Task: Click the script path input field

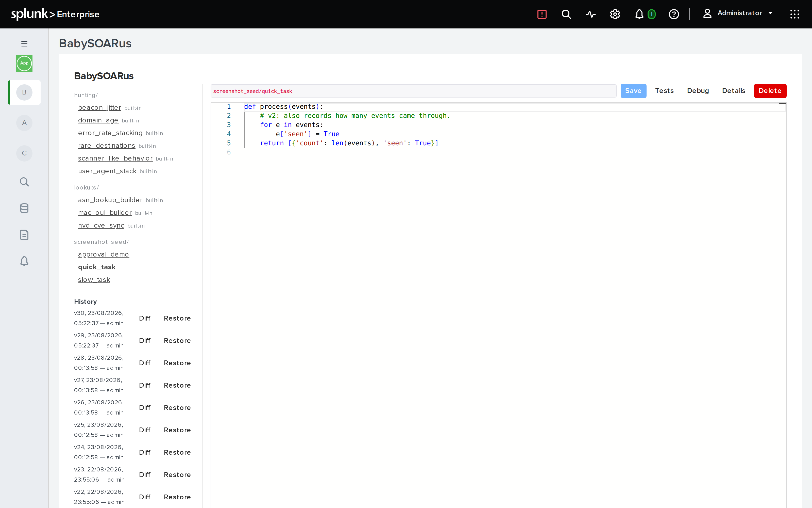Action: coord(413,91)
